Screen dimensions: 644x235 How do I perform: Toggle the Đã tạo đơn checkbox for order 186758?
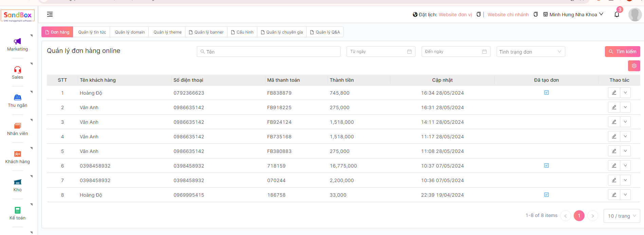[546, 195]
